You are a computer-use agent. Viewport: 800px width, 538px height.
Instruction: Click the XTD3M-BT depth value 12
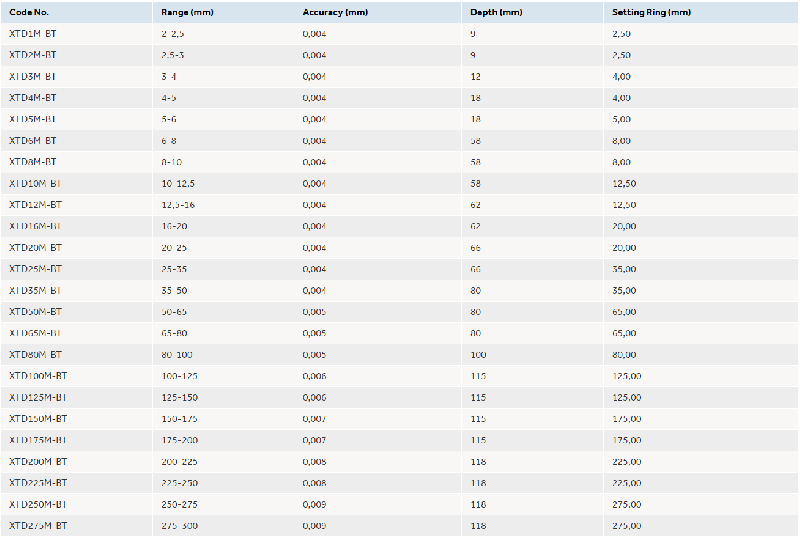475,76
